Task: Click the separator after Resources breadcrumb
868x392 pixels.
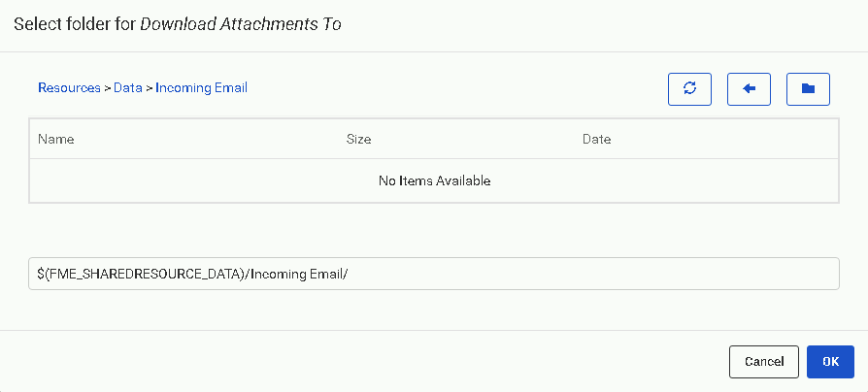Action: 107,87
